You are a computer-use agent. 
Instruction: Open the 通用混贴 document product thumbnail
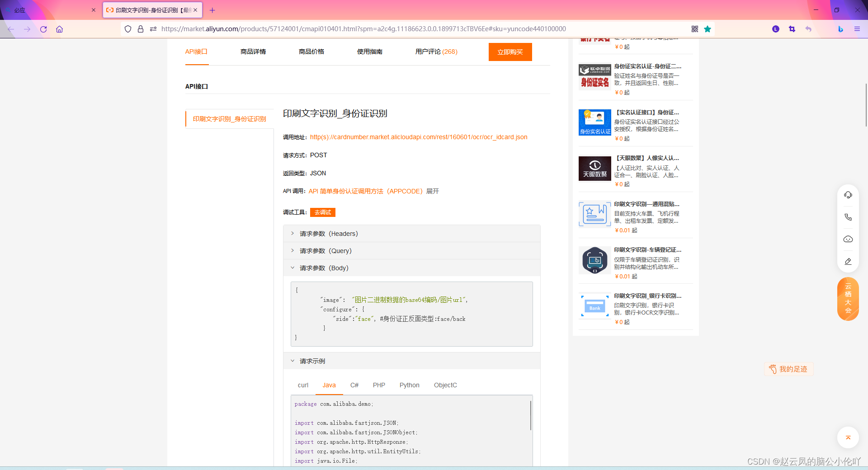click(595, 214)
